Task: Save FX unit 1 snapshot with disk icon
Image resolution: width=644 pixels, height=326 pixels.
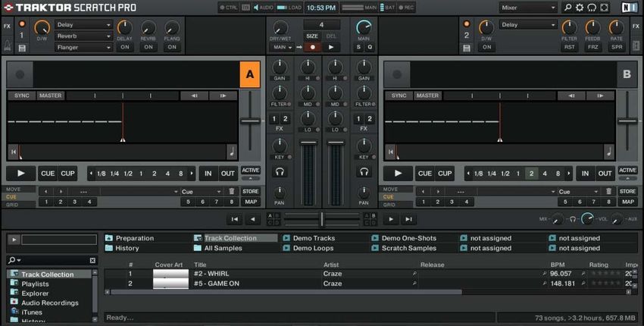Action: click(x=22, y=48)
